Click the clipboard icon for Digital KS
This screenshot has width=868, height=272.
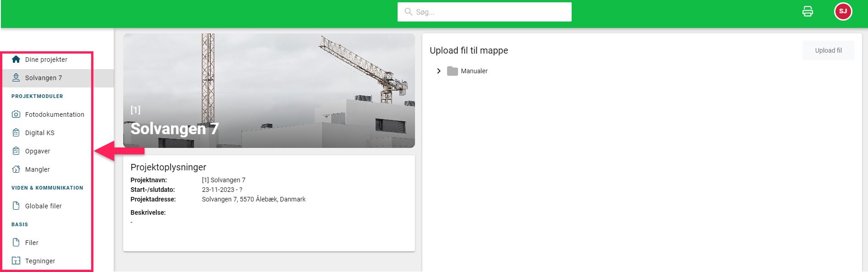coord(16,132)
